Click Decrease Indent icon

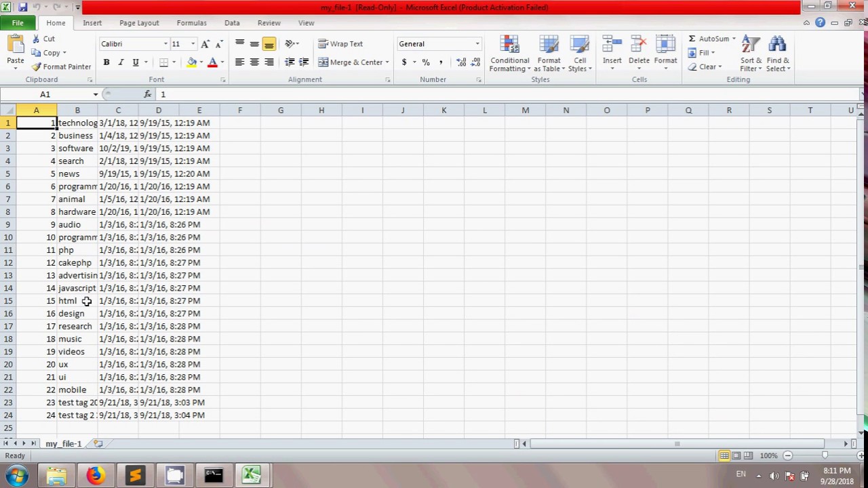(x=290, y=62)
